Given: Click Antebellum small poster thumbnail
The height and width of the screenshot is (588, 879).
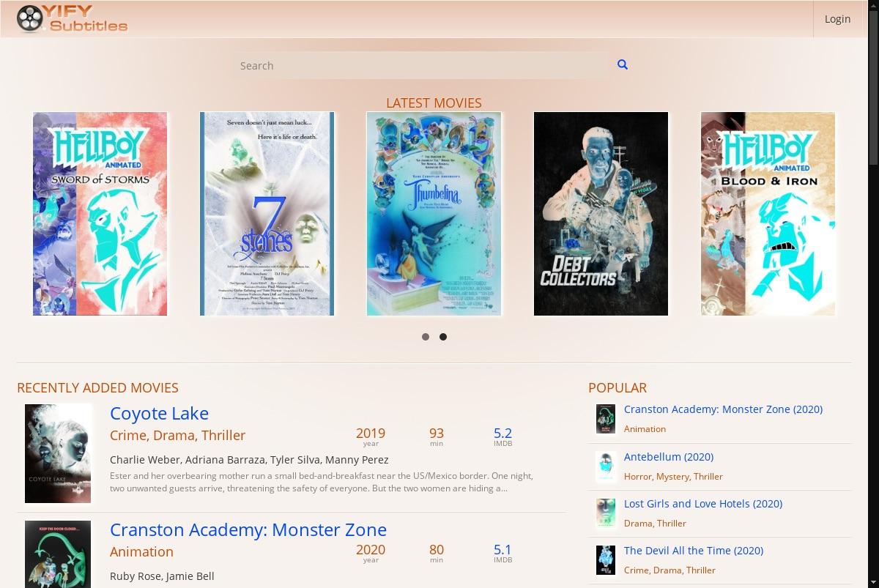Looking at the screenshot, I should click(606, 466).
